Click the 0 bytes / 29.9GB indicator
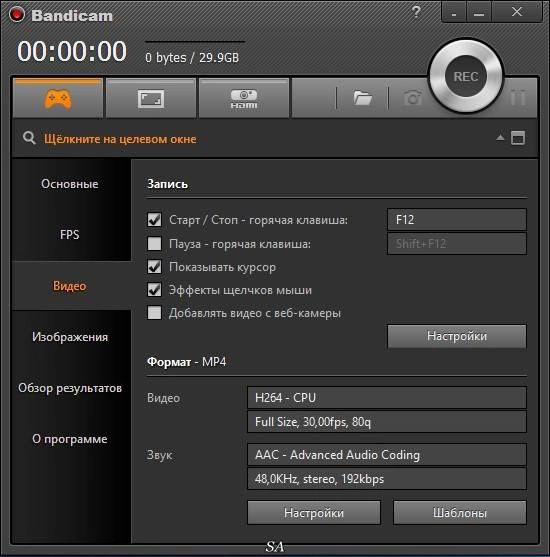 pyautogui.click(x=192, y=58)
